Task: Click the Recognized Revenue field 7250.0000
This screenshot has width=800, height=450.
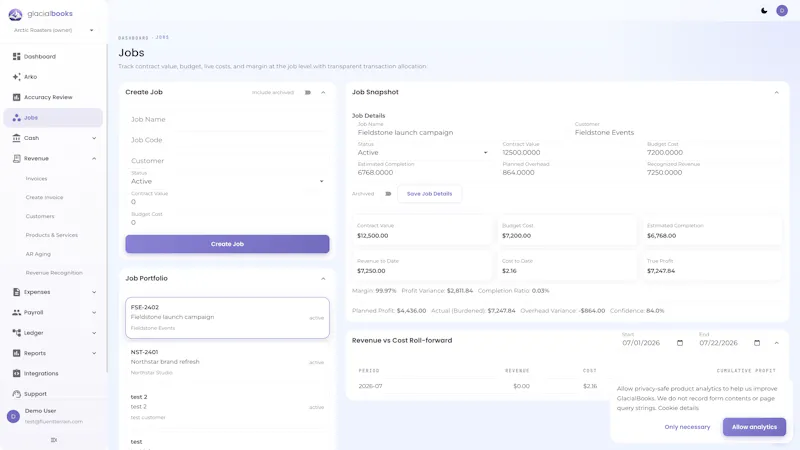Action: [712, 170]
